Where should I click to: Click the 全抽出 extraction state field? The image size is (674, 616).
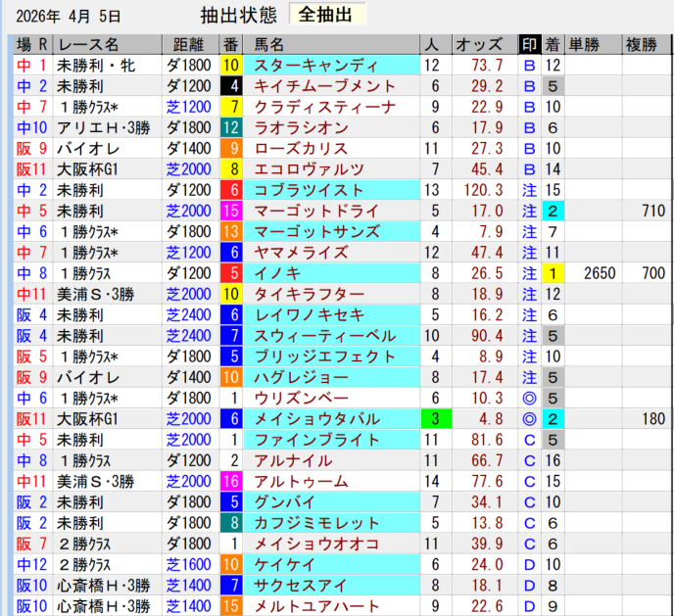click(x=327, y=14)
